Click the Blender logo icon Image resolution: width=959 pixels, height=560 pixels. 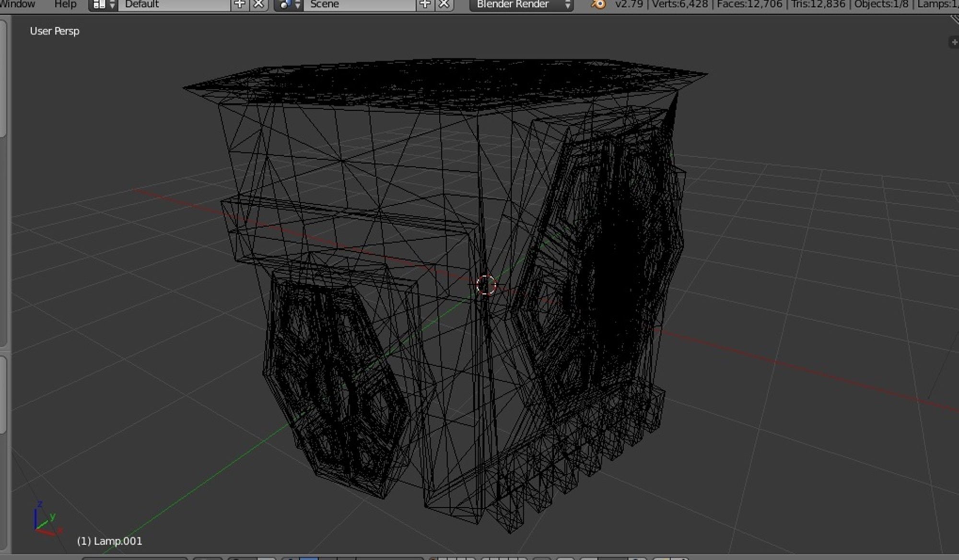coord(598,4)
